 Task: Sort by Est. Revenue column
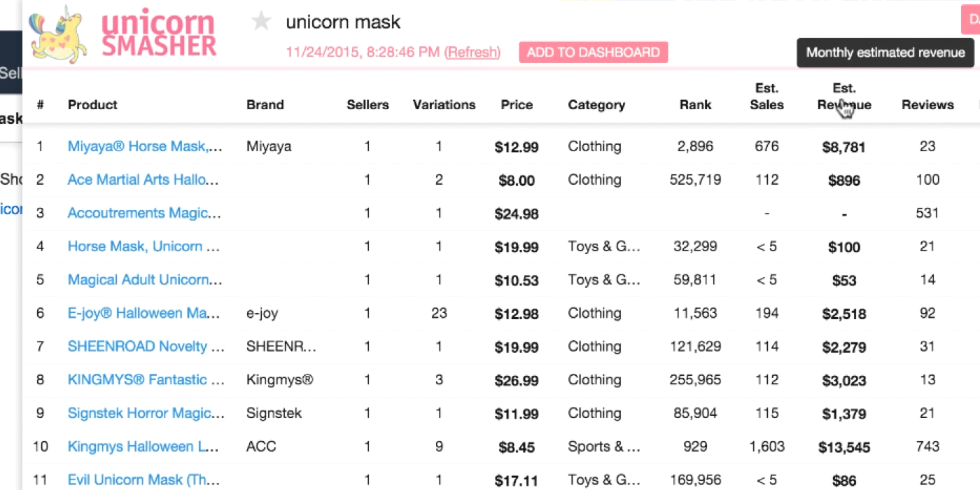click(x=844, y=97)
